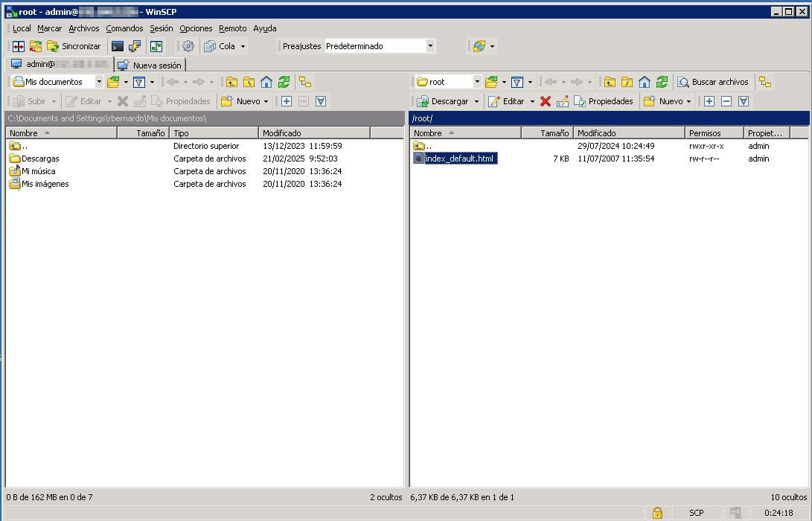Toggle the session lock status icon
Screen dimensions: 812x521
pyautogui.click(x=657, y=513)
